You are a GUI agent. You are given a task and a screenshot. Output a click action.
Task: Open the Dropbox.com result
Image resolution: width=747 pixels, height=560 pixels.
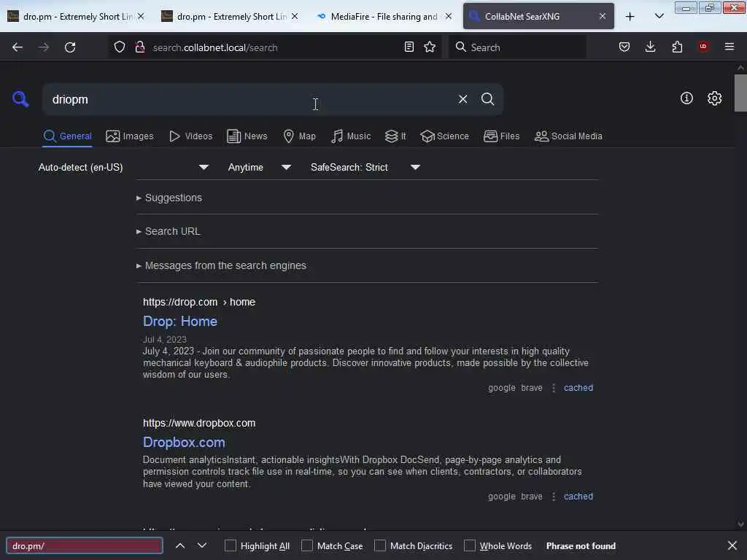tap(184, 443)
